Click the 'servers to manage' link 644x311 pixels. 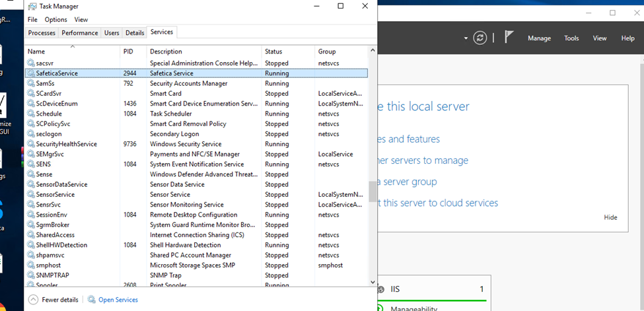[x=423, y=160]
